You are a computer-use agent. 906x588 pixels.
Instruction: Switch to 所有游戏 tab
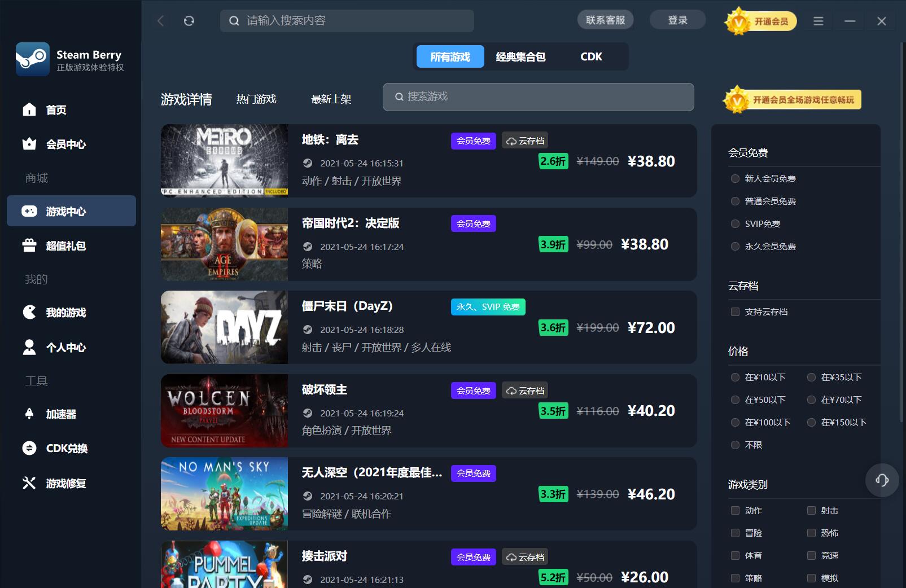[450, 56]
